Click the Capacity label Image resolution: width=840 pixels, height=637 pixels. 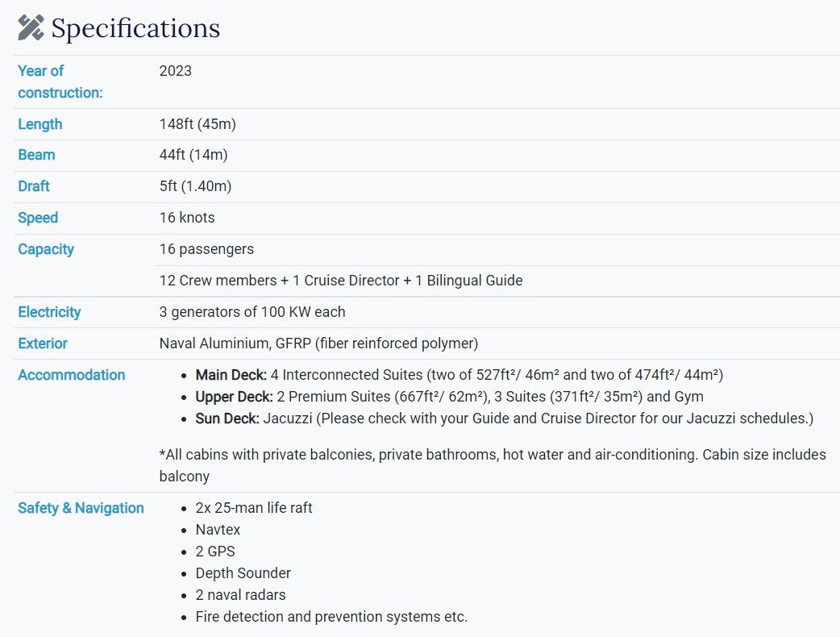[46, 249]
